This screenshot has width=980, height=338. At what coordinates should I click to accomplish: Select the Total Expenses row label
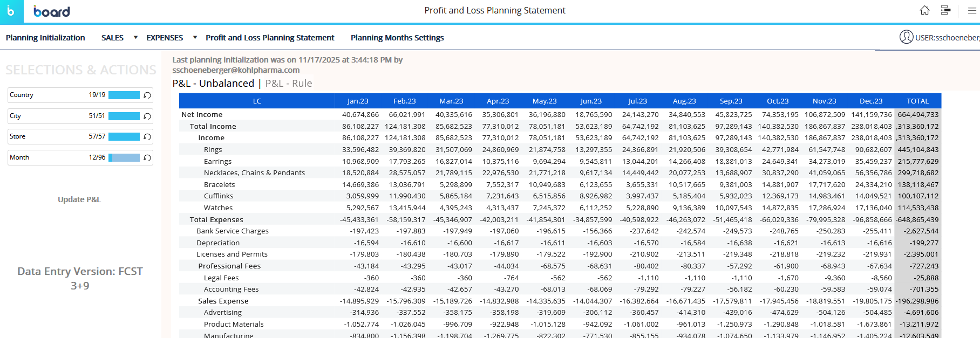216,219
